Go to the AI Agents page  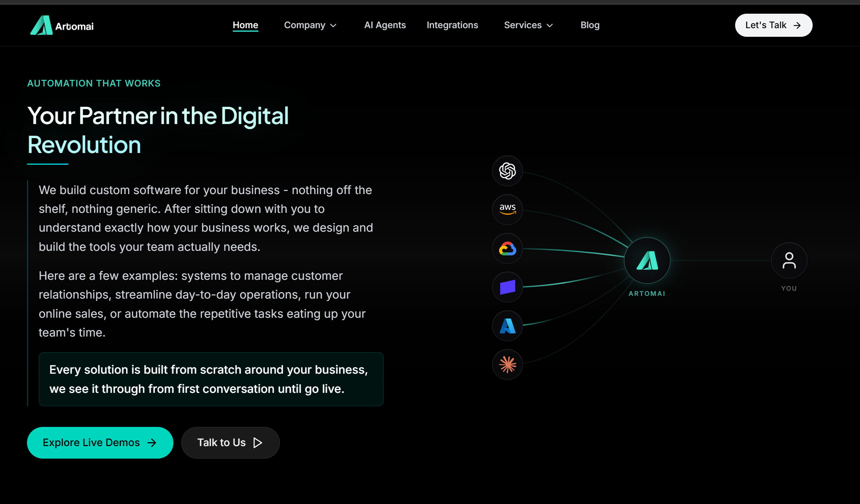point(385,25)
